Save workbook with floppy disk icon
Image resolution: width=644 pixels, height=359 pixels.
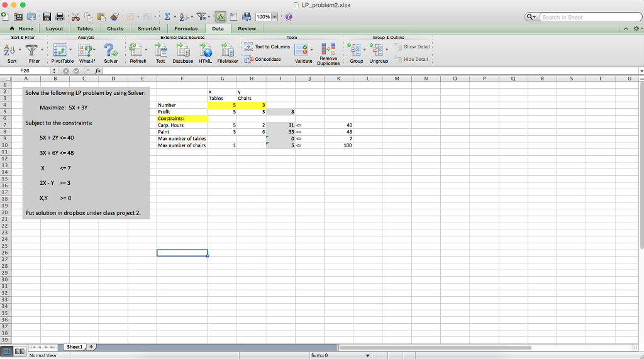coord(47,17)
